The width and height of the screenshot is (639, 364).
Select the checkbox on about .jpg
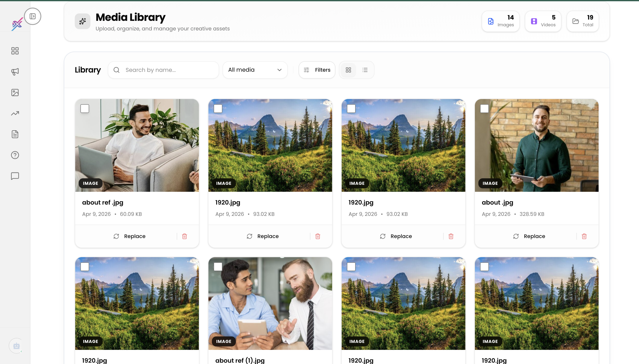[x=484, y=109]
